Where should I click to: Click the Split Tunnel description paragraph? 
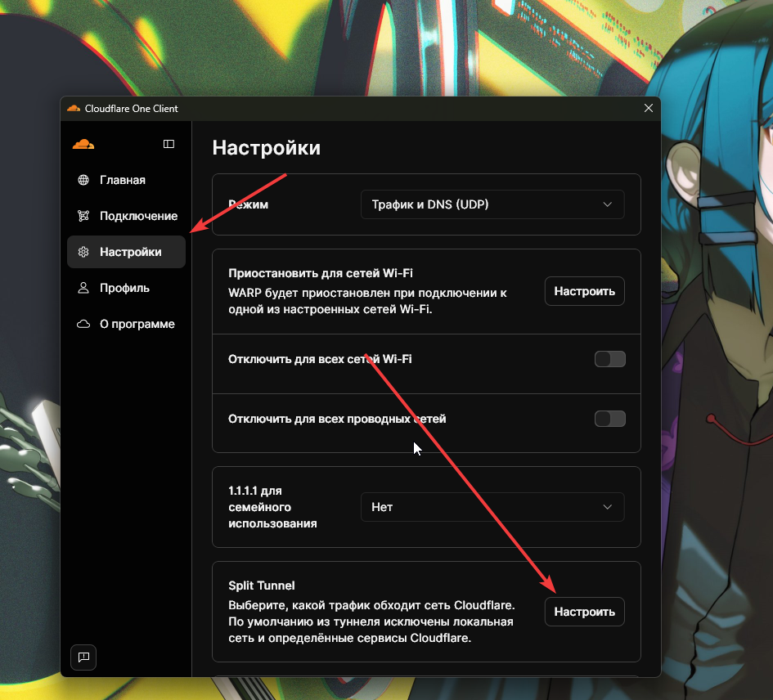pos(371,621)
